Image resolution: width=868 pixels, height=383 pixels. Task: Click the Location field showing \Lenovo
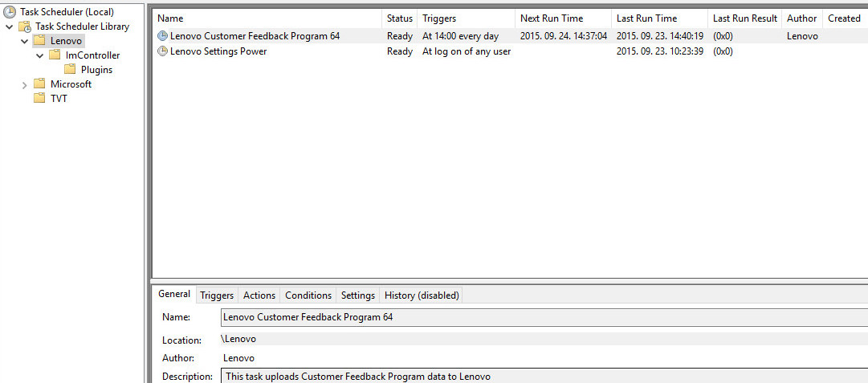coord(544,339)
